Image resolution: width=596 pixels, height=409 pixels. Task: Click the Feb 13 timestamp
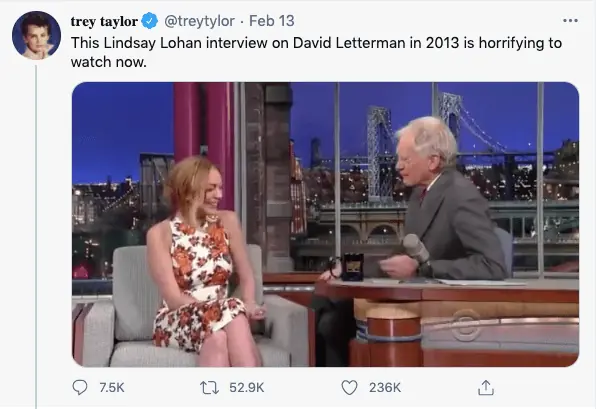(x=272, y=21)
